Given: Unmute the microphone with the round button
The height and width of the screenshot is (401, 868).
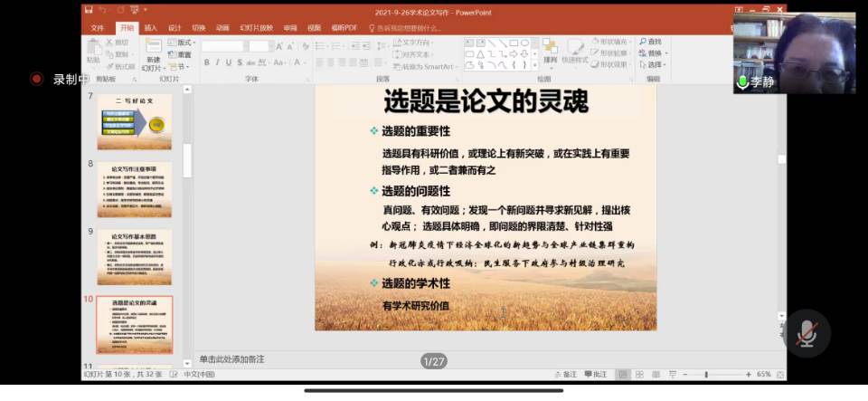Looking at the screenshot, I should tap(807, 335).
